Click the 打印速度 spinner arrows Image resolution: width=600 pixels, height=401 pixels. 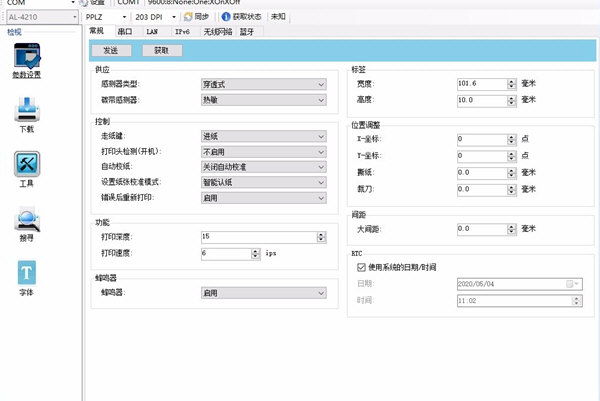pos(256,254)
